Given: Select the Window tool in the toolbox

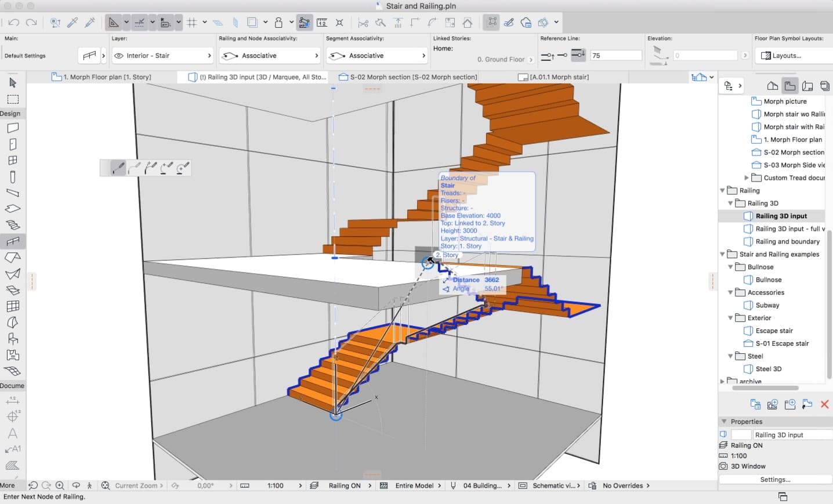Looking at the screenshot, I should pos(13,160).
